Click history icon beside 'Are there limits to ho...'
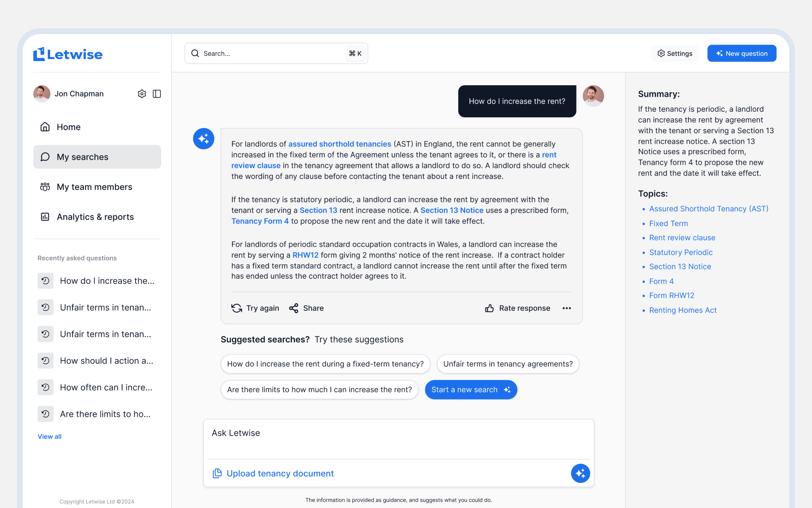This screenshot has height=508, width=812. tap(45, 414)
